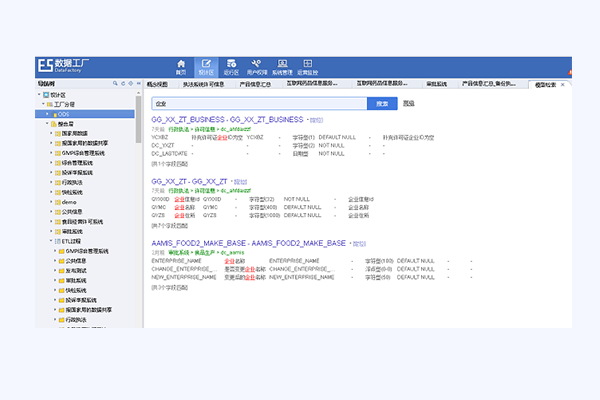
Task: Switch to the 产品信息汇总_备份 tab
Action: pos(489,84)
